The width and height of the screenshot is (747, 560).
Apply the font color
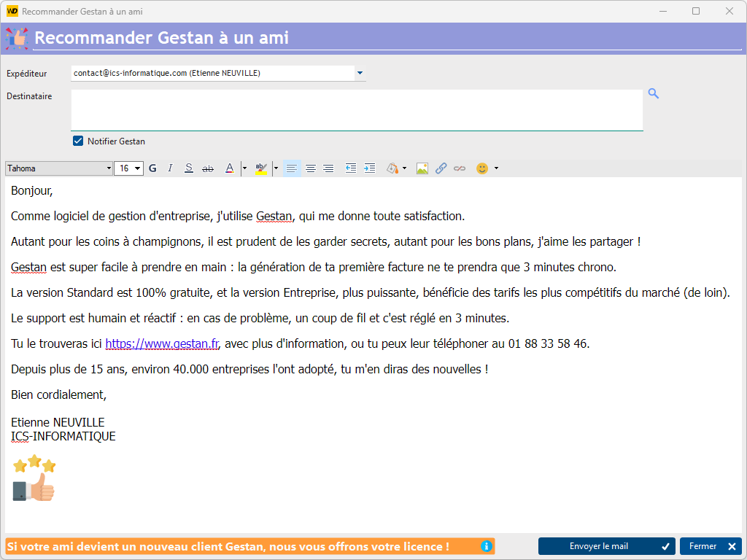(x=230, y=168)
